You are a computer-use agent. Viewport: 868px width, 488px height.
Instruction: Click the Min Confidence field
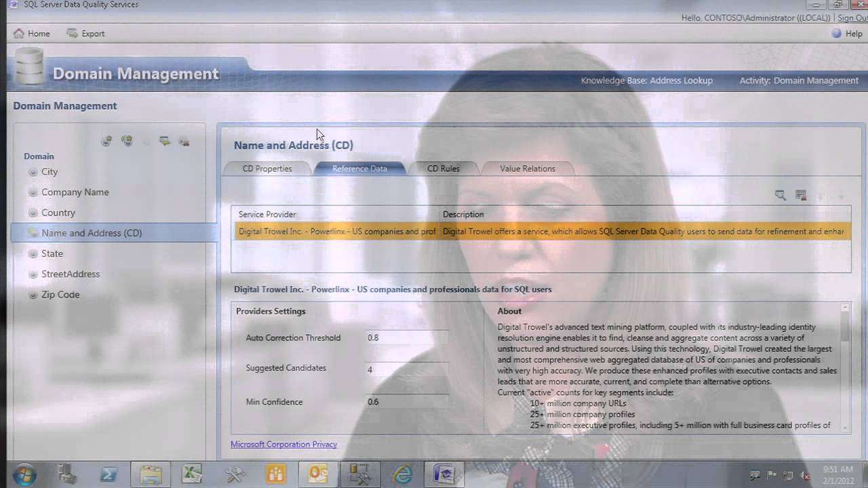pyautogui.click(x=407, y=402)
